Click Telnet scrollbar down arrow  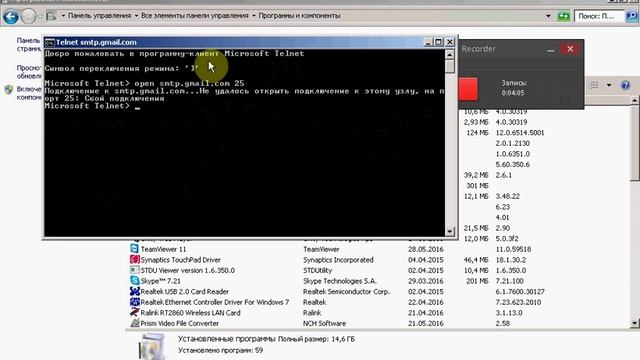(x=449, y=231)
